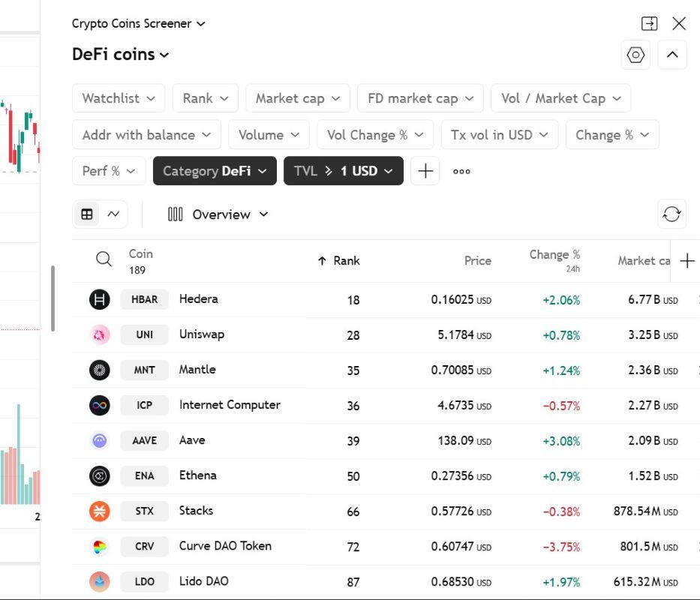Select the LDO ticker badge
This screenshot has height=600, width=700.
click(x=144, y=582)
